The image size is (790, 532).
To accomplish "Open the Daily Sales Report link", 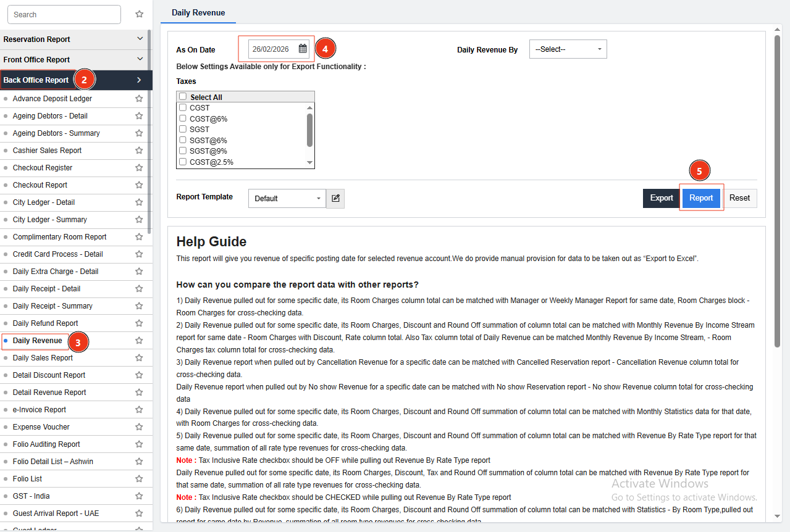I will (43, 358).
